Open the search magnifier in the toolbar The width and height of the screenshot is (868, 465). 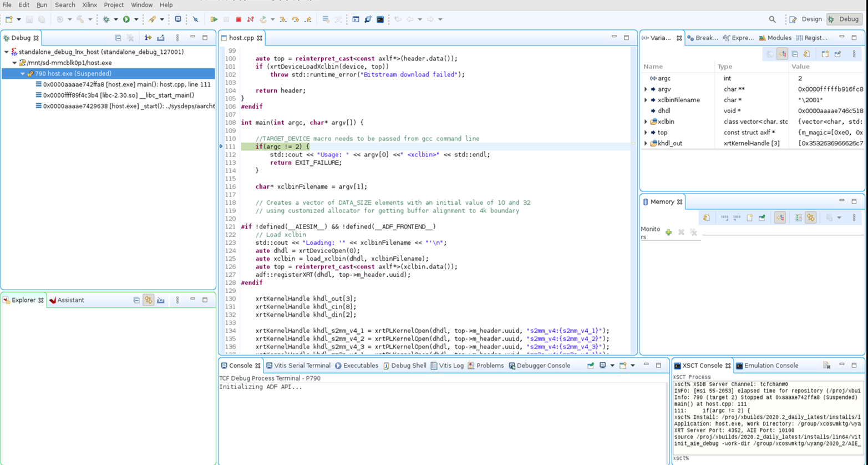point(772,19)
